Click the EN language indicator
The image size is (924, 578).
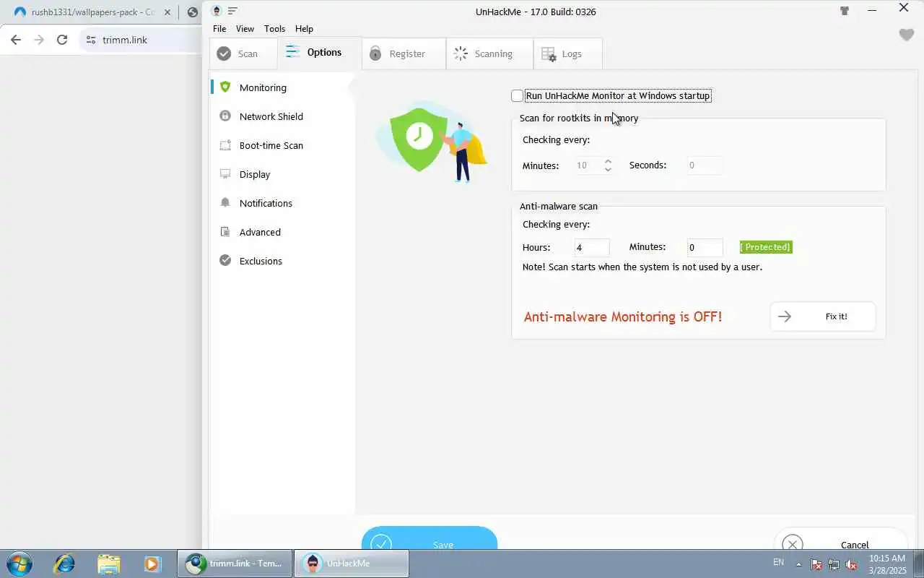[778, 562]
